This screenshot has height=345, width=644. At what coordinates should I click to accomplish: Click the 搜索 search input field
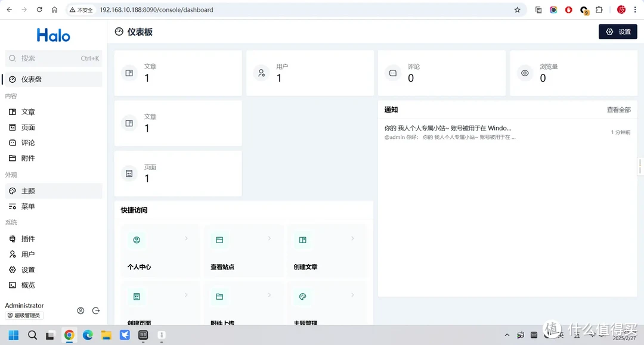tap(54, 58)
